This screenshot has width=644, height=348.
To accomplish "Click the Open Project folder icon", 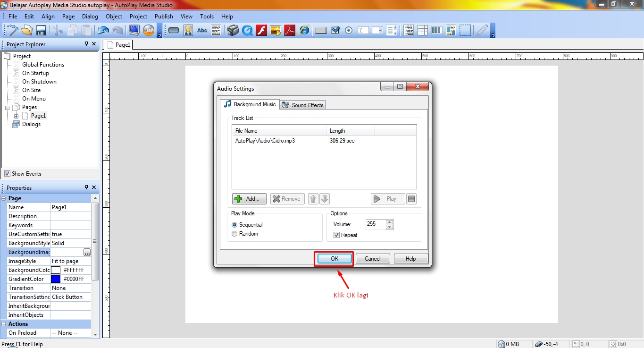I will pos(27,30).
